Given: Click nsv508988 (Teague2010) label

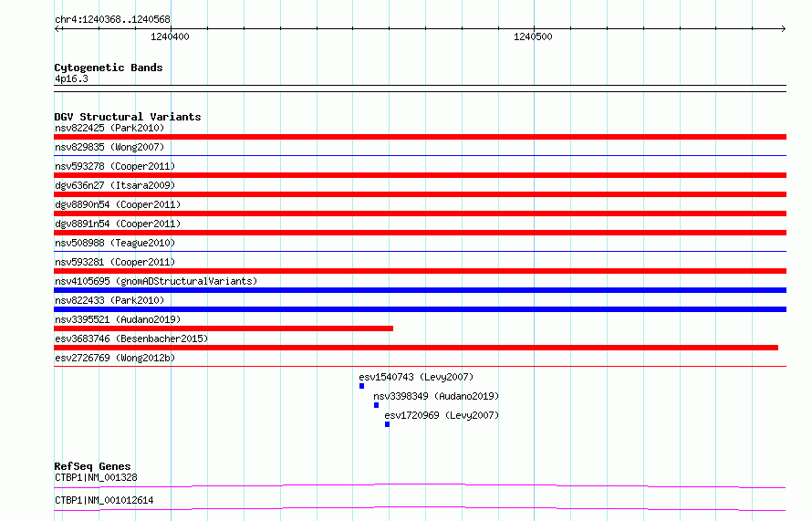Looking at the screenshot, I should pyautogui.click(x=115, y=243).
